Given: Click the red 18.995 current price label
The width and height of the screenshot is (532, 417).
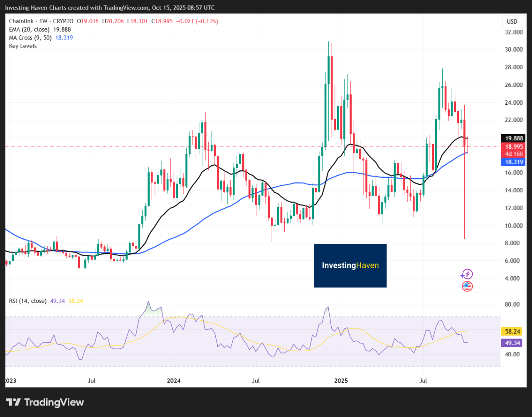Looking at the screenshot, I should [x=514, y=147].
